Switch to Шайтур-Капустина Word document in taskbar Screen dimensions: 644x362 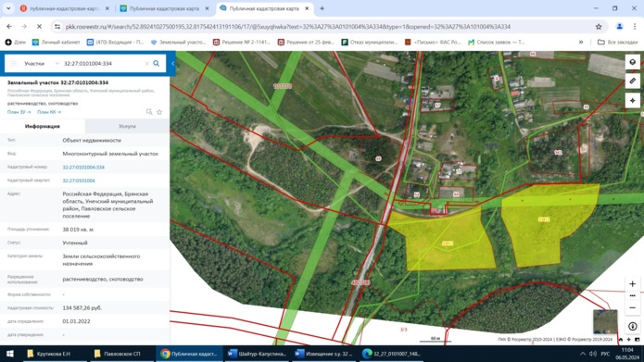[257, 354]
